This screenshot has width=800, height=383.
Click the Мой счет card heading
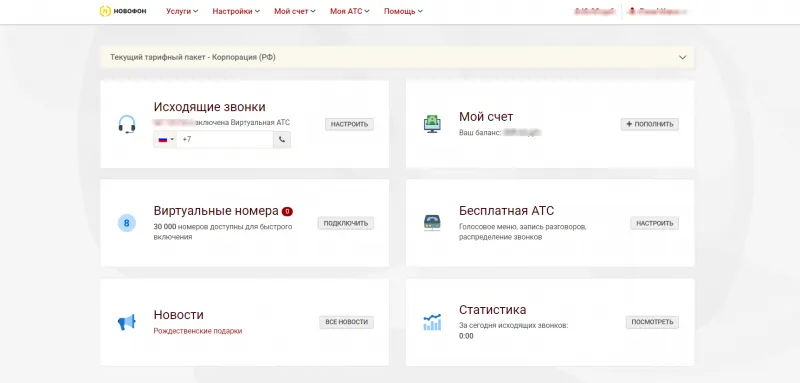[x=486, y=117]
